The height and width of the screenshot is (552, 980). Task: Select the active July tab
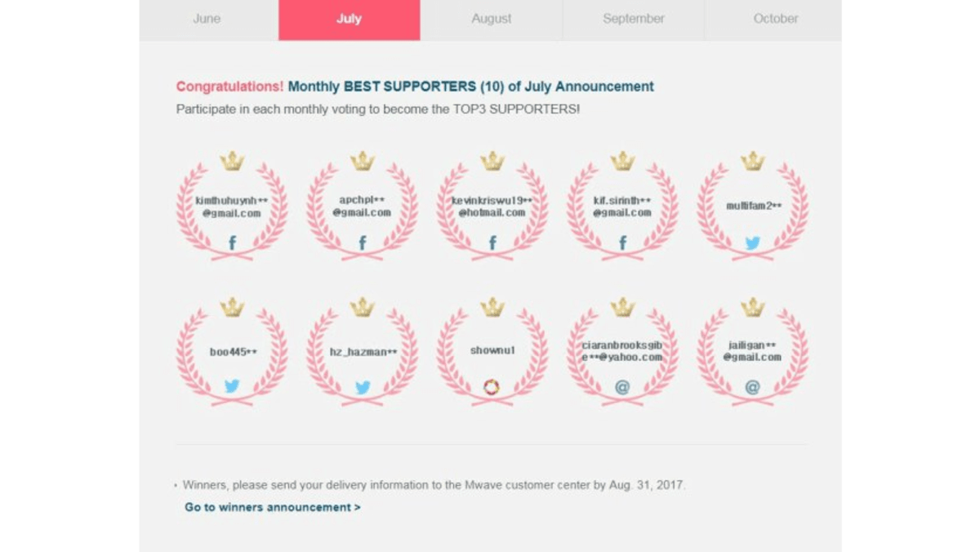tap(349, 19)
